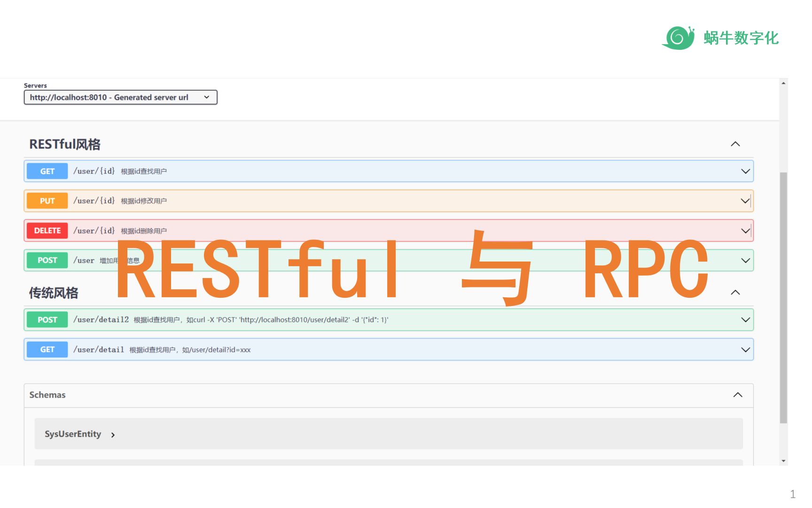
Task: Open the Schemas heading
Action: (47, 395)
